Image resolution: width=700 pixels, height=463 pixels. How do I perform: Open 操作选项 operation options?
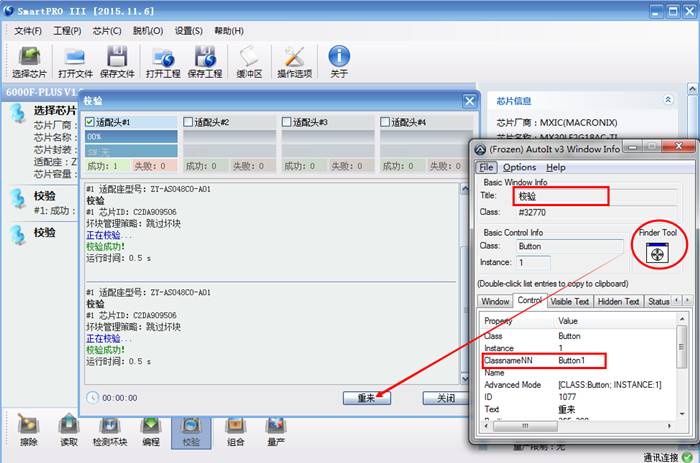(x=294, y=59)
